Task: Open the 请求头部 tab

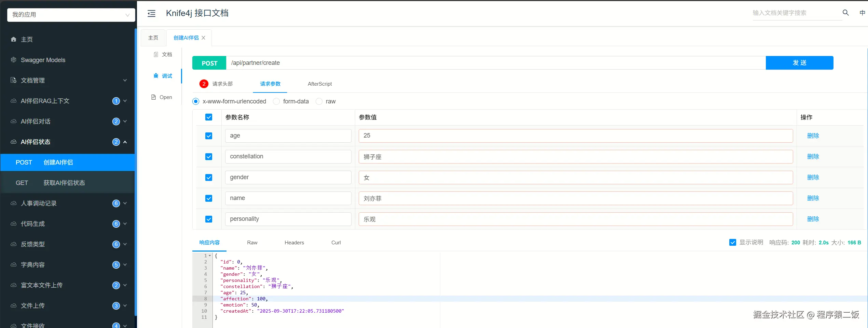Action: click(222, 84)
